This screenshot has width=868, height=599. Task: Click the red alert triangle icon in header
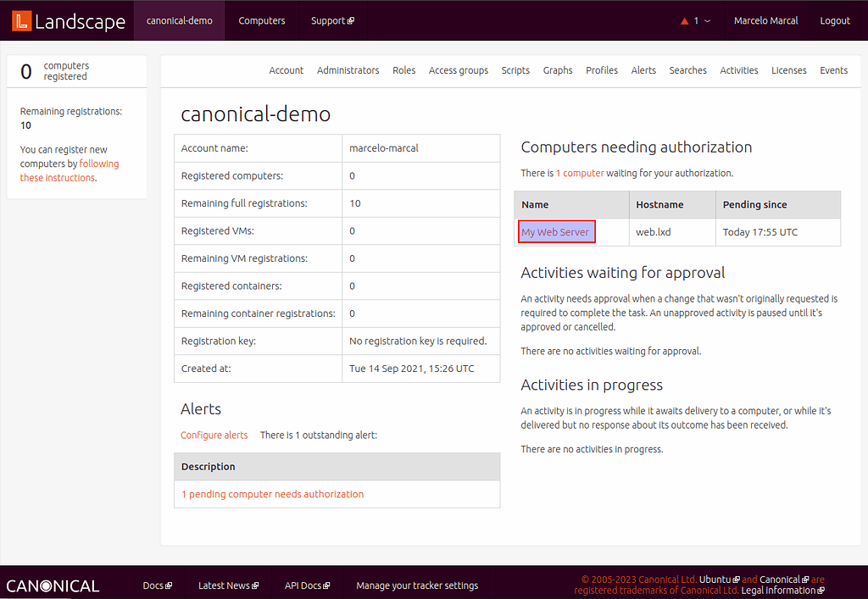click(x=684, y=20)
